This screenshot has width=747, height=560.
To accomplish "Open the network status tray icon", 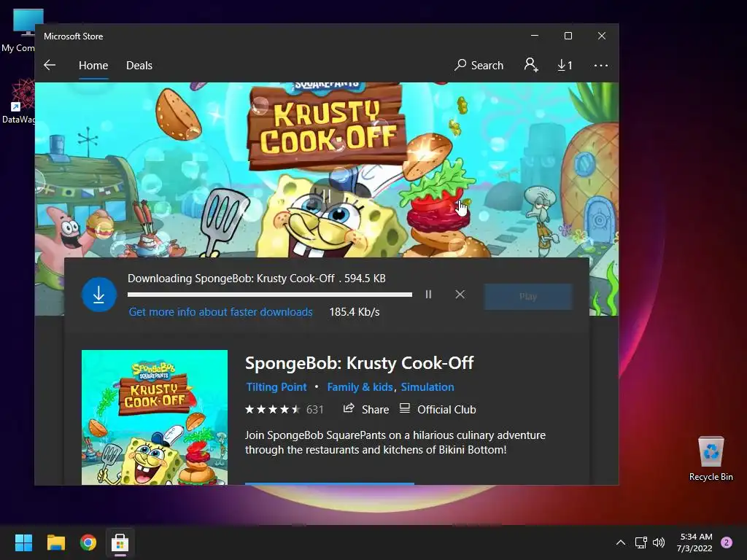I will click(640, 542).
